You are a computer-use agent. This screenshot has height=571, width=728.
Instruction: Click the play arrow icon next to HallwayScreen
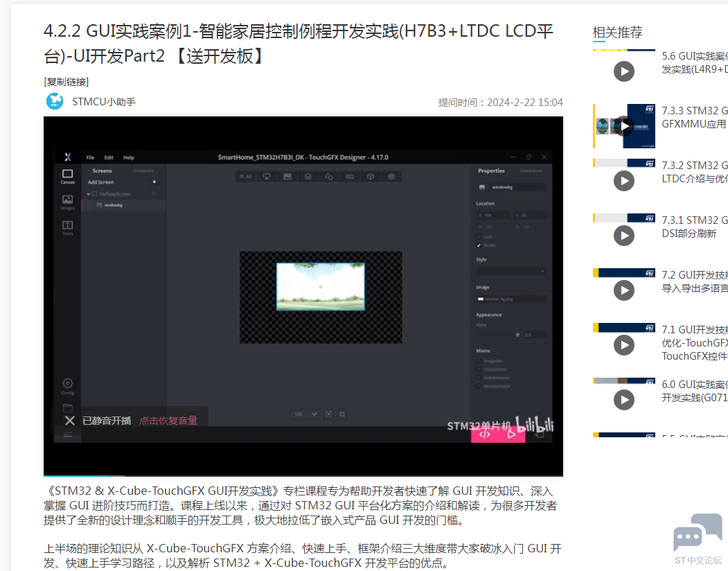coord(154,194)
